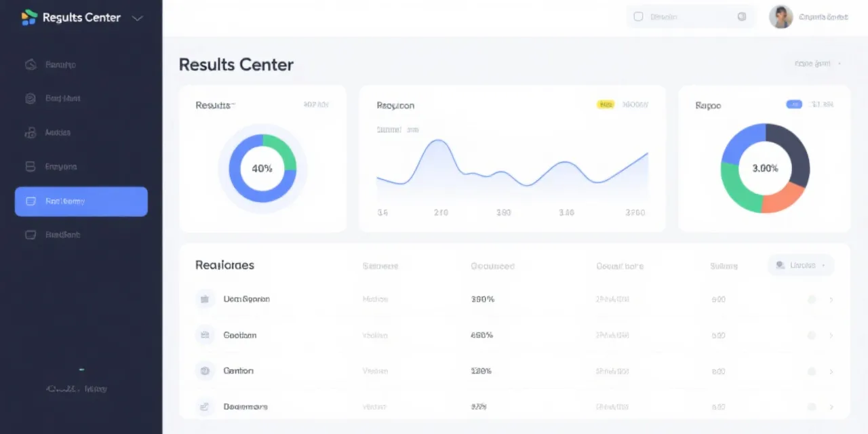
Task: Open the user profile avatar
Action: 781,17
